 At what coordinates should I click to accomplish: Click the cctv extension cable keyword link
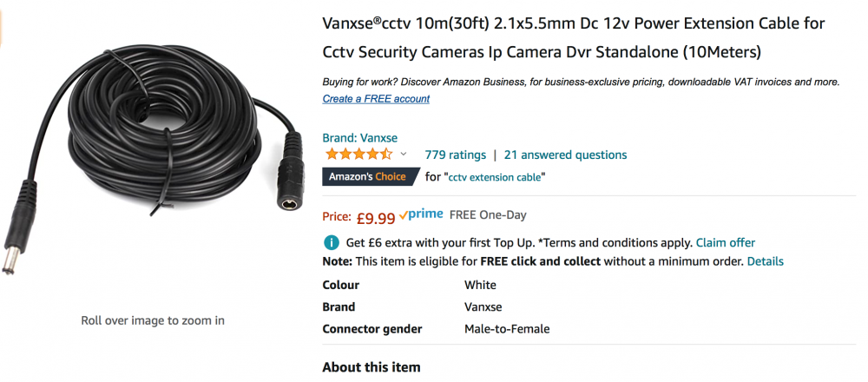pyautogui.click(x=495, y=178)
